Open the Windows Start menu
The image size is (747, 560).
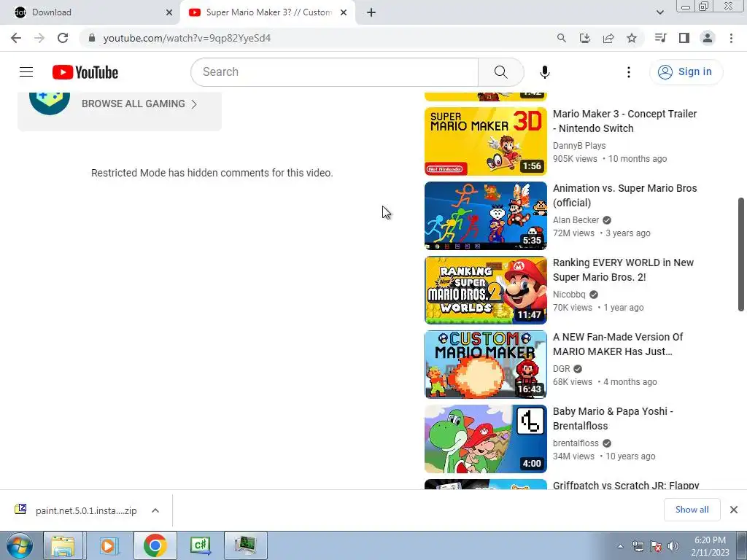coord(19,545)
